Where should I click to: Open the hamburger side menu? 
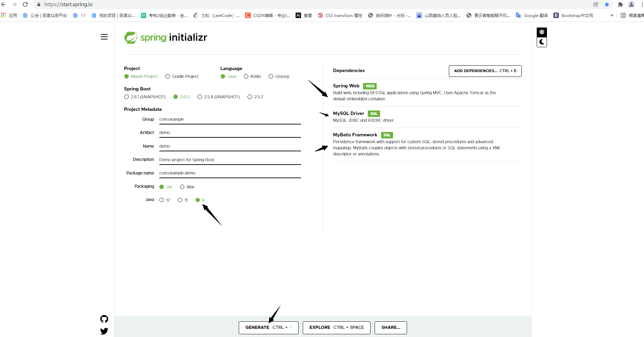point(104,37)
